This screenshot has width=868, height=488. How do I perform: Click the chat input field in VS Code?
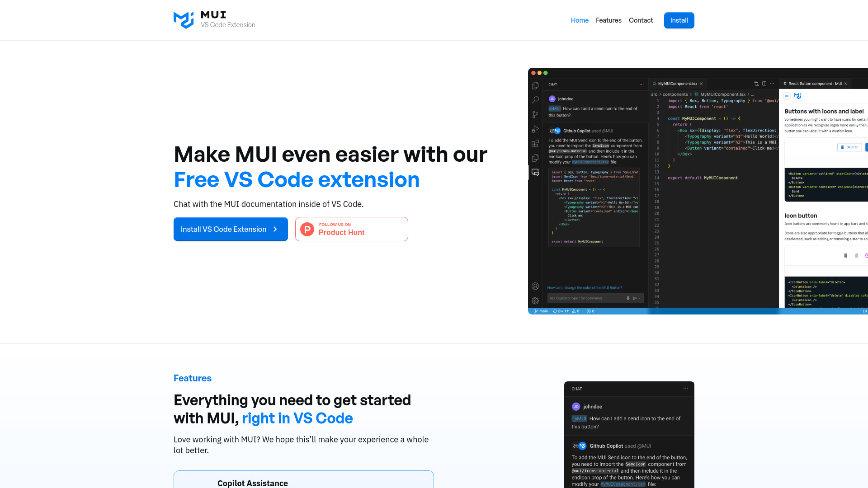587,298
